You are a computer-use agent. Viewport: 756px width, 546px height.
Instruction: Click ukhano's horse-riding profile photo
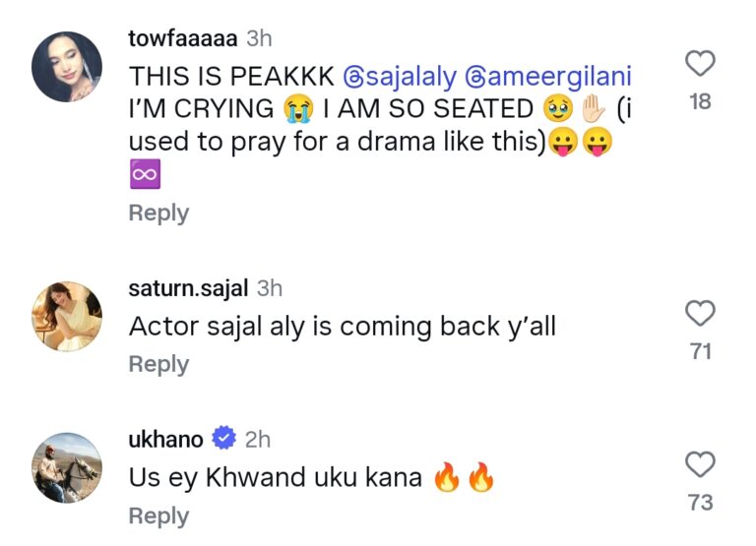[67, 467]
